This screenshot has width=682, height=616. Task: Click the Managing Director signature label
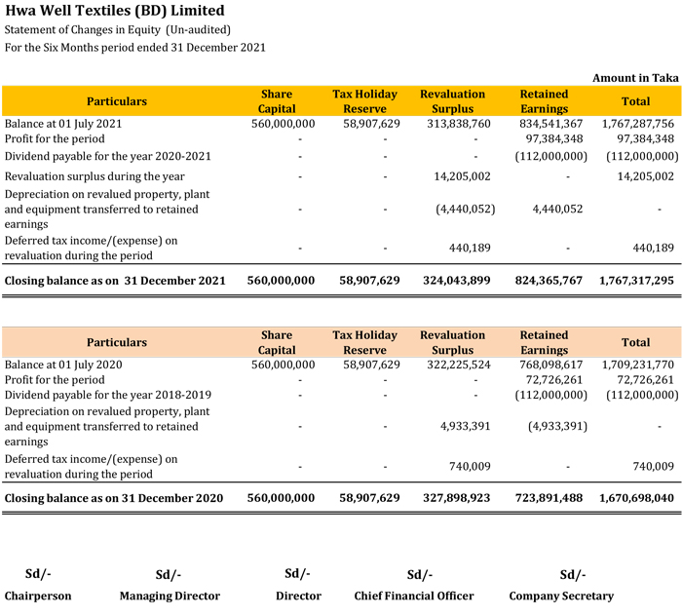click(170, 596)
